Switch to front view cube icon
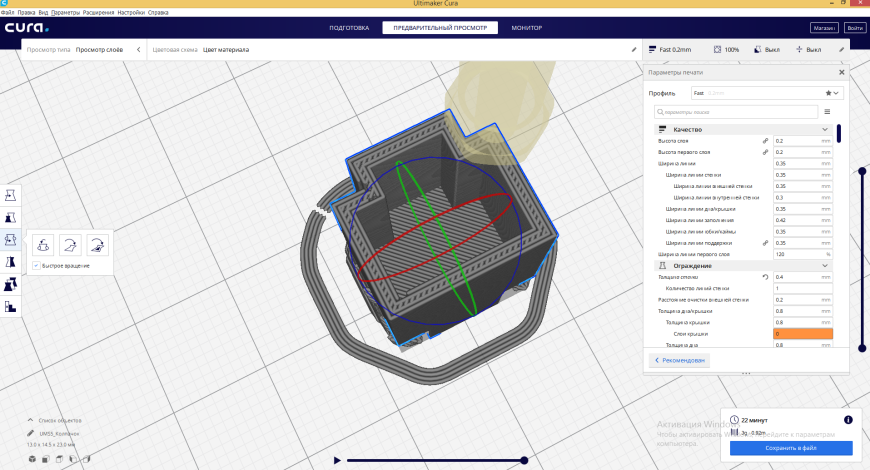The image size is (870, 470). click(46, 459)
